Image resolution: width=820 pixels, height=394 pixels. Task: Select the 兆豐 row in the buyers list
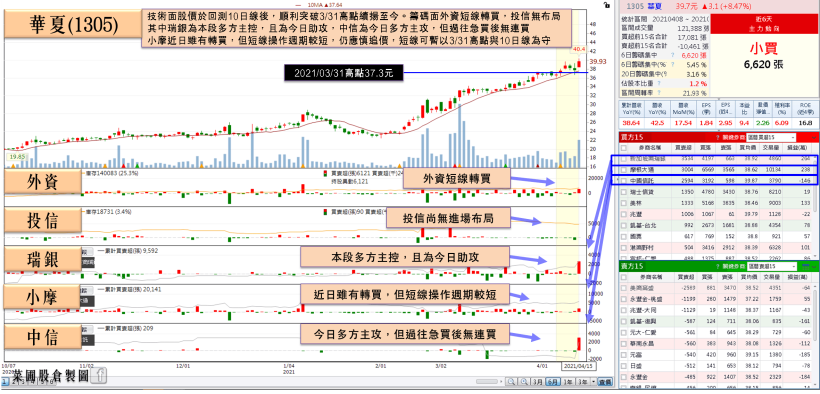(x=716, y=214)
